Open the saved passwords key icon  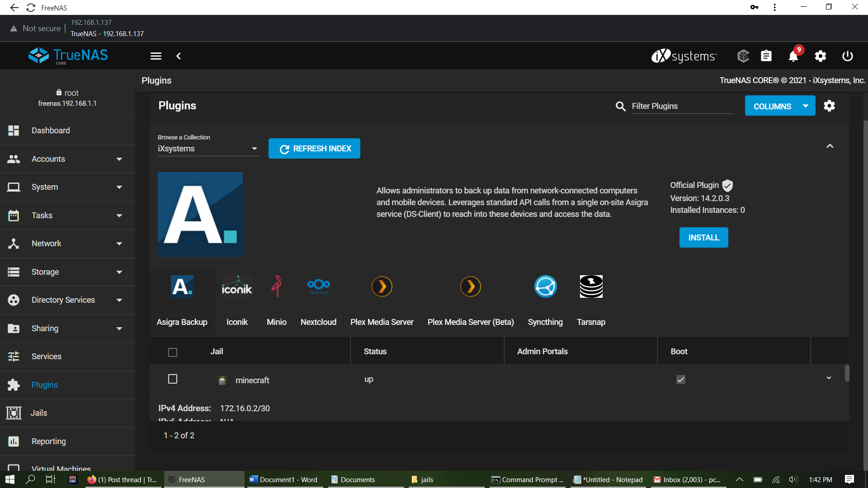point(754,7)
